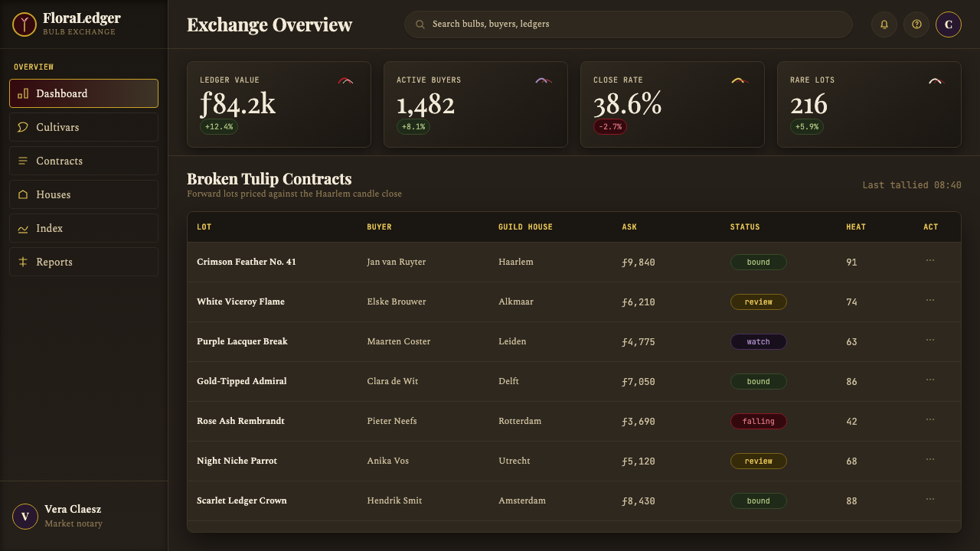The width and height of the screenshot is (980, 551).
Task: Select lot Crimson Feather No. 41
Action: (247, 262)
